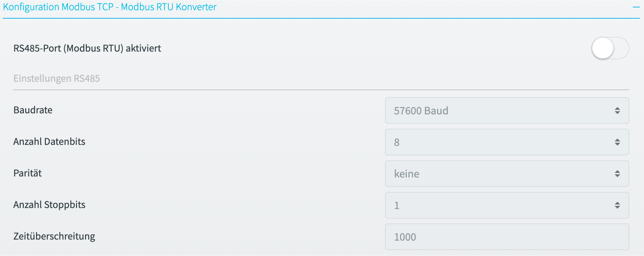Click the Parität dropdown arrow icon
The image size is (644, 256).
tap(617, 174)
